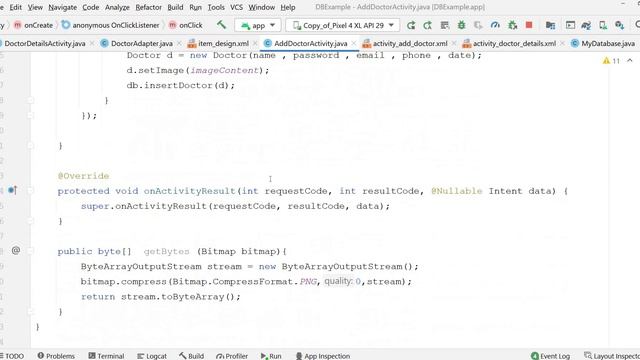Switch to activity_doctor_details.xml tab
The width and height of the screenshot is (640, 360).
click(x=514, y=43)
